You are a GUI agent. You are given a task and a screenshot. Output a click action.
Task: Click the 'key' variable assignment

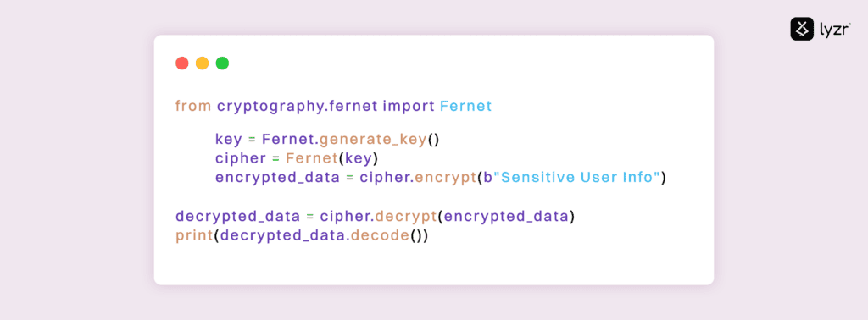(229, 141)
